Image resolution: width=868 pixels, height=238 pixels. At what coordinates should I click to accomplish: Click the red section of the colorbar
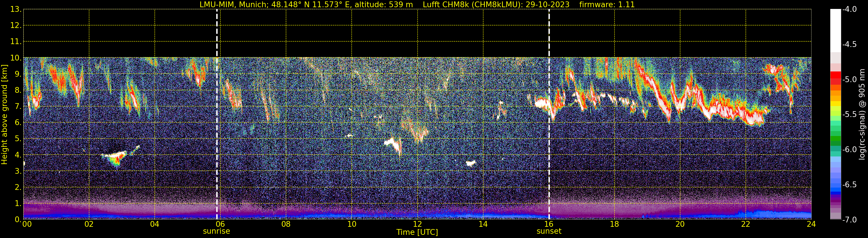click(836, 78)
